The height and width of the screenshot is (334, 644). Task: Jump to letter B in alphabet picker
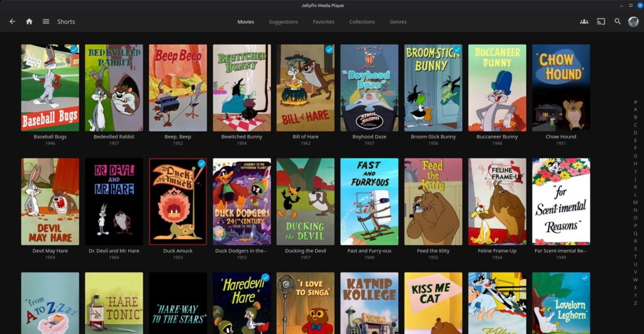point(635,117)
